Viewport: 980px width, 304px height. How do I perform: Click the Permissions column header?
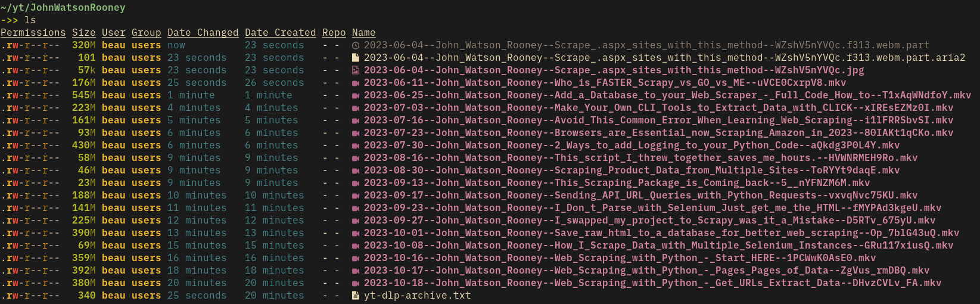[33, 33]
